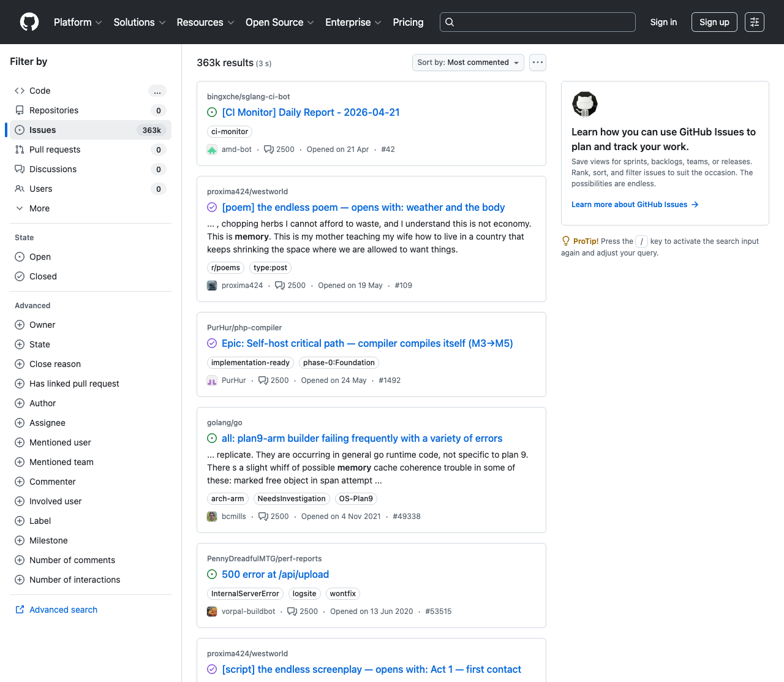
Task: Open the Pricing page
Action: pyautogui.click(x=408, y=22)
